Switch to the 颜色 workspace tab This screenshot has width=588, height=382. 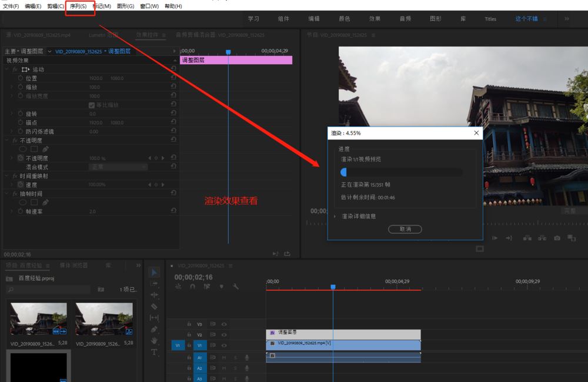pyautogui.click(x=345, y=19)
